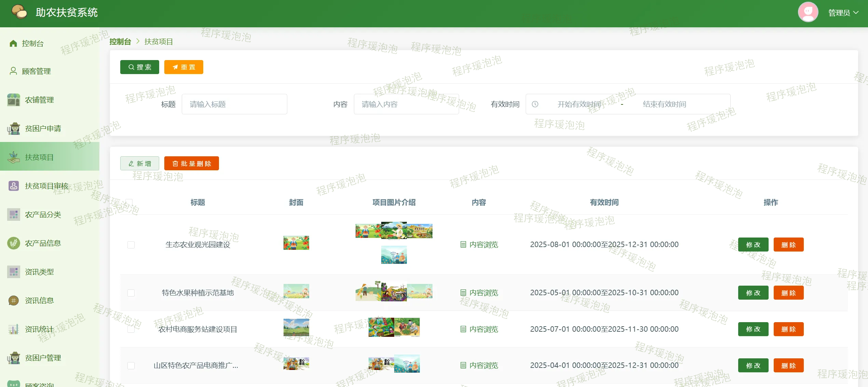This screenshot has height=387, width=868.
Task: Click the 批量删除 button
Action: (x=191, y=163)
